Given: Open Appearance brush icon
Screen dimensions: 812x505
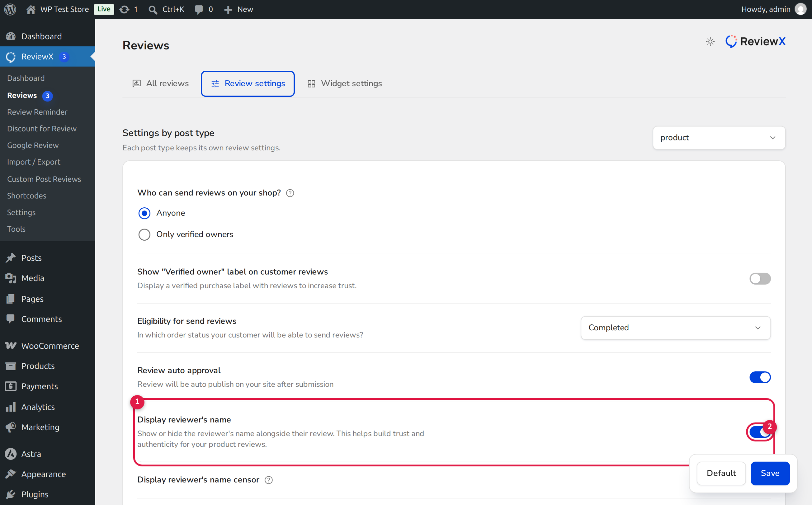Looking at the screenshot, I should pos(11,474).
